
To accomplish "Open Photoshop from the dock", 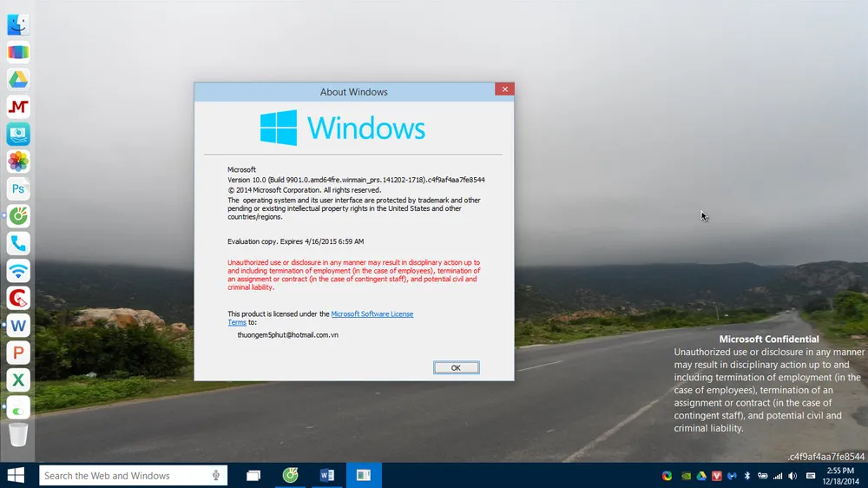I will pyautogui.click(x=17, y=189).
